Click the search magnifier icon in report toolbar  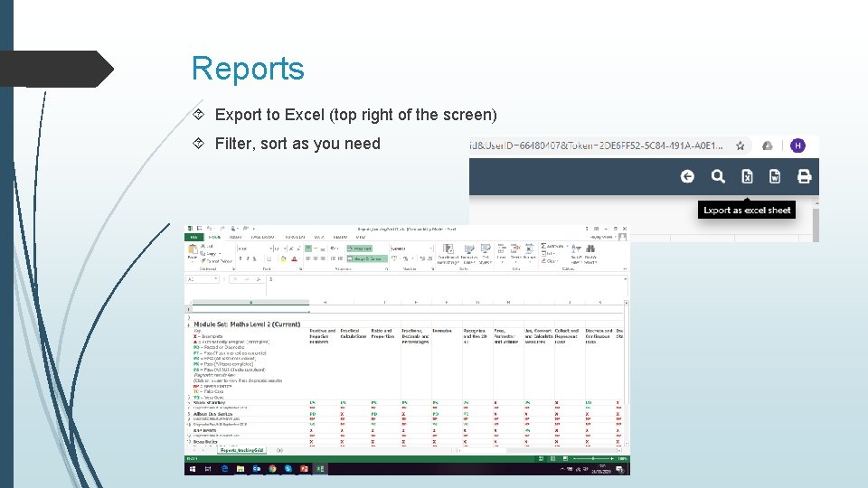(x=718, y=176)
